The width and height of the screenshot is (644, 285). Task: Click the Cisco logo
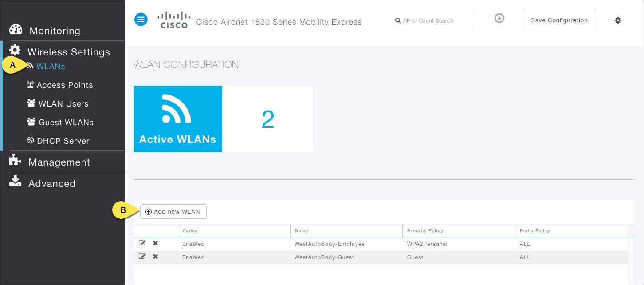coord(173,20)
